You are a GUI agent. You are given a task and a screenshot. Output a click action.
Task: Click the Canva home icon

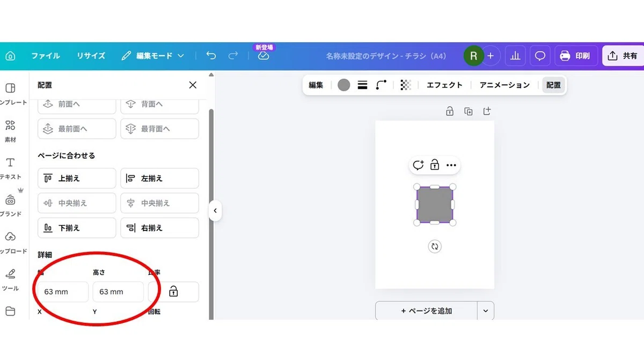10,56
